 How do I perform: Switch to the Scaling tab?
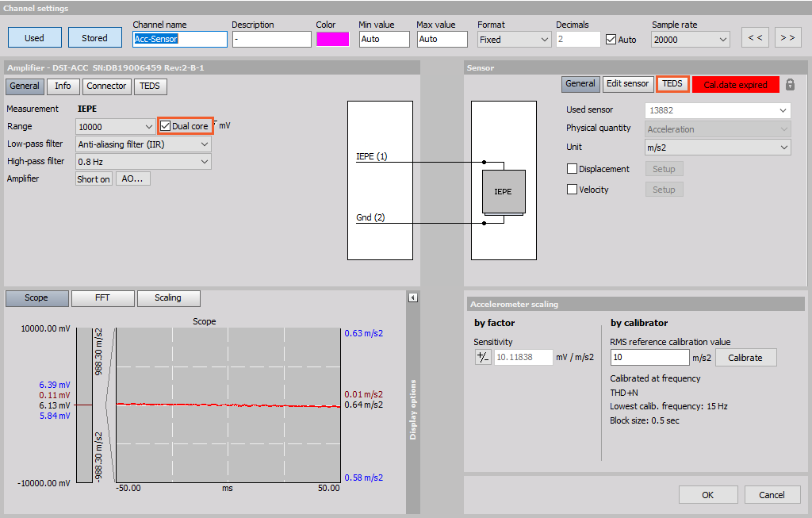(x=168, y=297)
